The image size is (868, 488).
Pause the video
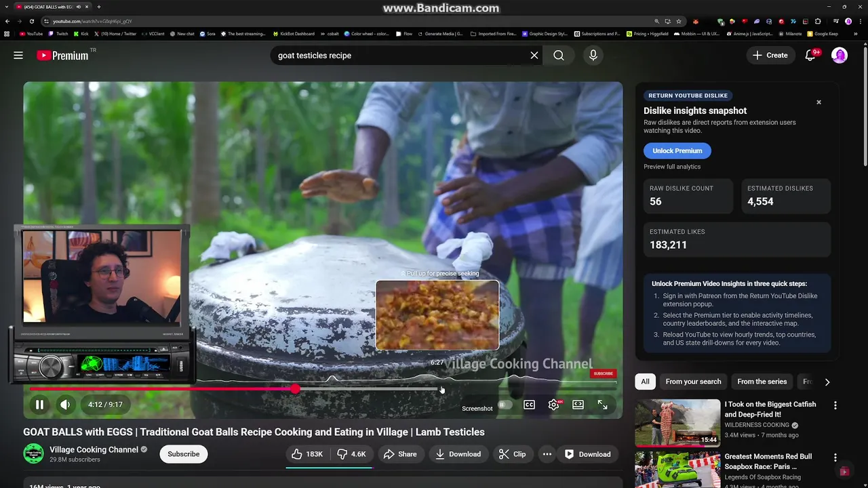pos(39,405)
